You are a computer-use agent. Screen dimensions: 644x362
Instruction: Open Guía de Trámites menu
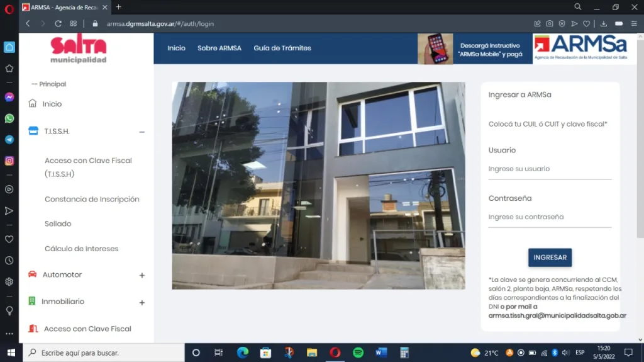(x=282, y=48)
